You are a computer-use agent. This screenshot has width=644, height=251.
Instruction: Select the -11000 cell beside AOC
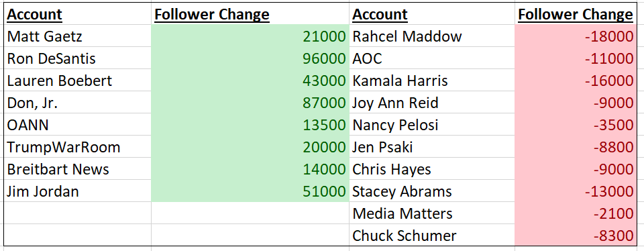tap(576, 58)
